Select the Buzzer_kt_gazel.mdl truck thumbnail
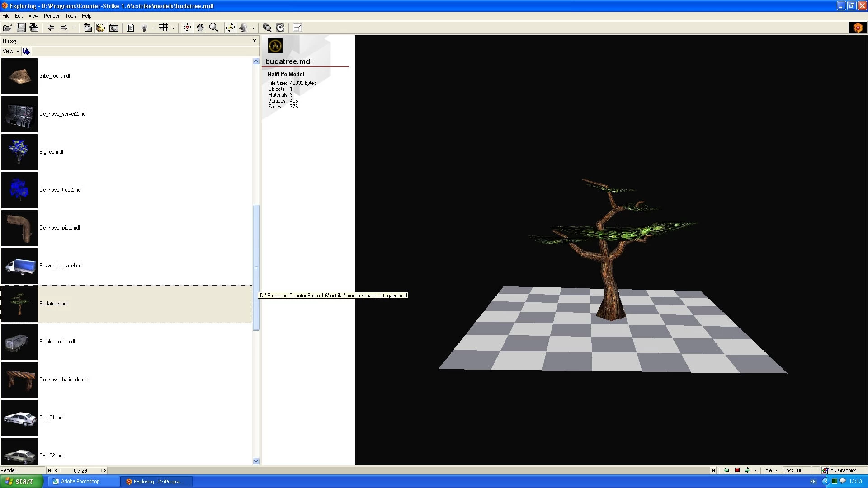Screen dimensions: 868x488 (x=19, y=266)
